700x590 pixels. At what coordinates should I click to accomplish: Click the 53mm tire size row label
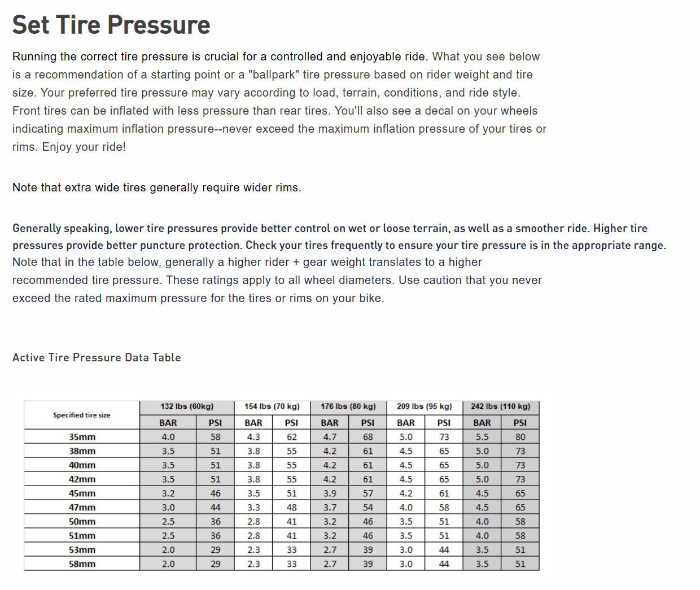[x=82, y=550]
